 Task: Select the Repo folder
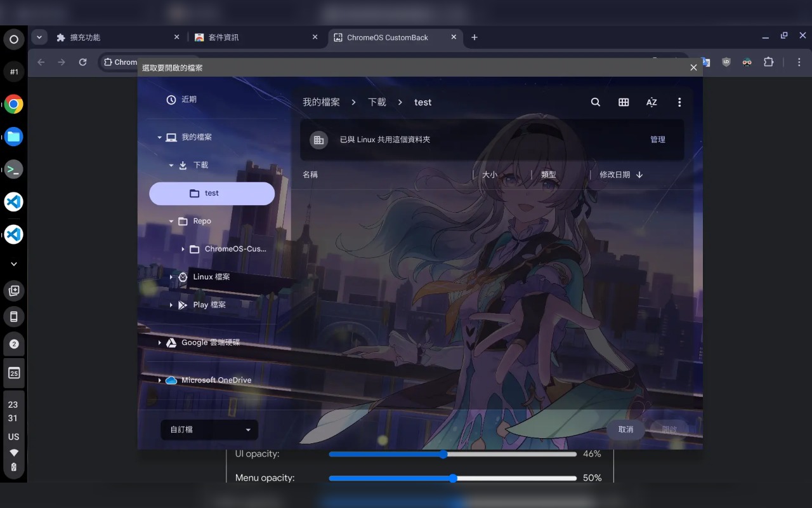194,221
